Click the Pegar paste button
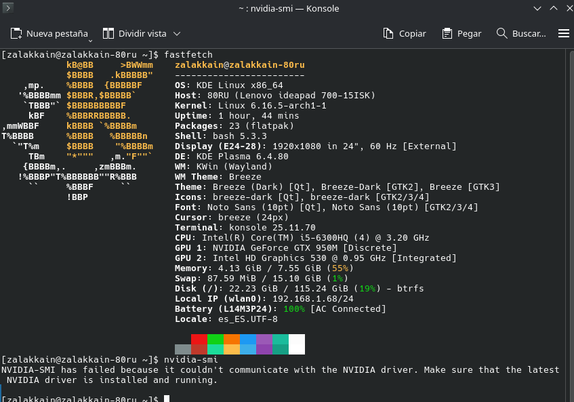Screen dimensions: 574x402 (x=461, y=34)
